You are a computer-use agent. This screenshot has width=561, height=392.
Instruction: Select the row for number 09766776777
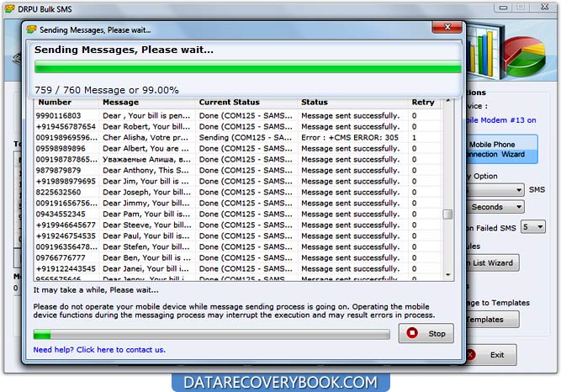[x=237, y=257]
